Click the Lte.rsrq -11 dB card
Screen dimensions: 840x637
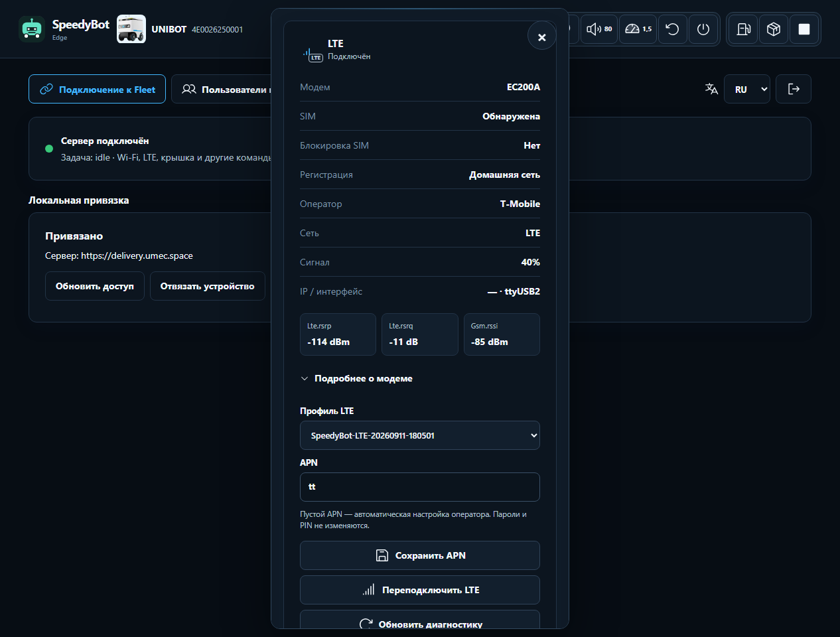pos(420,334)
